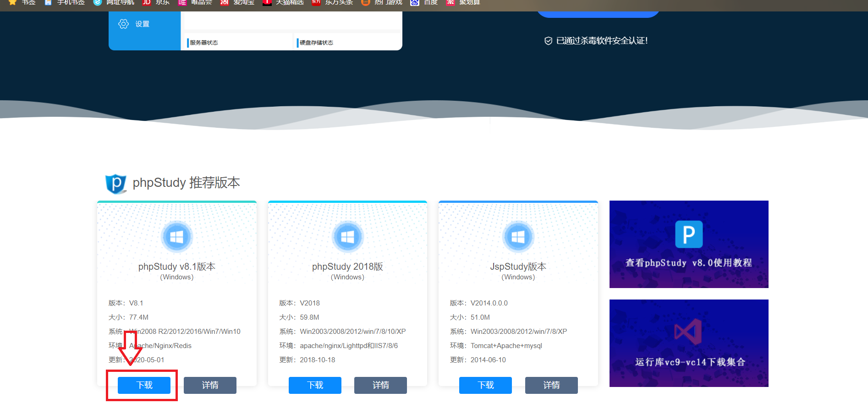Click version text V8.1

136,303
